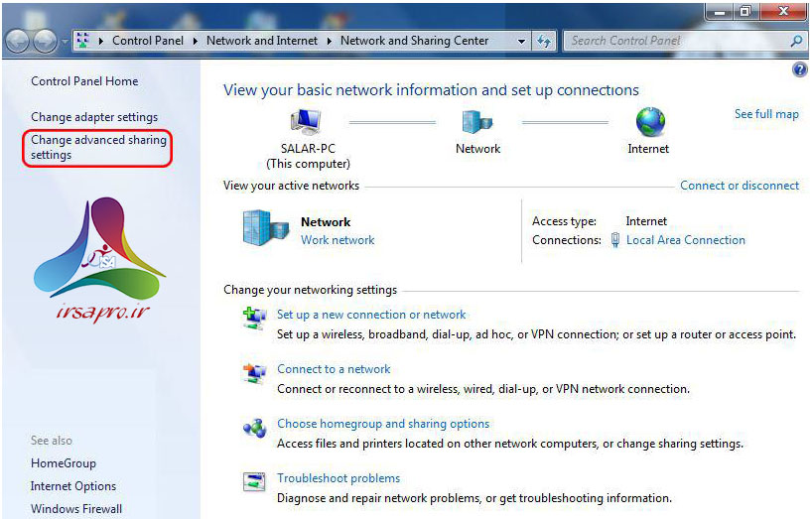Select Control Panel breadcrumb in address bar
The image size is (812, 519).
tap(148, 41)
